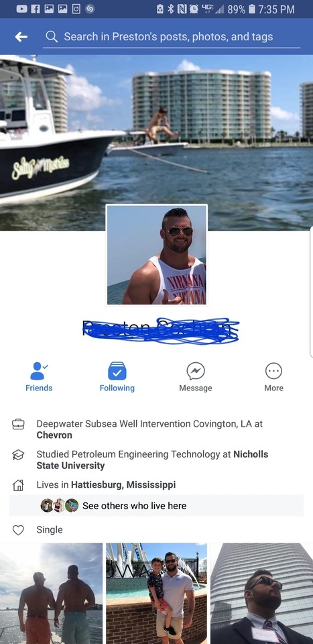This screenshot has height=644, width=313.
Task: Open the Friends status icon
Action: 39,371
